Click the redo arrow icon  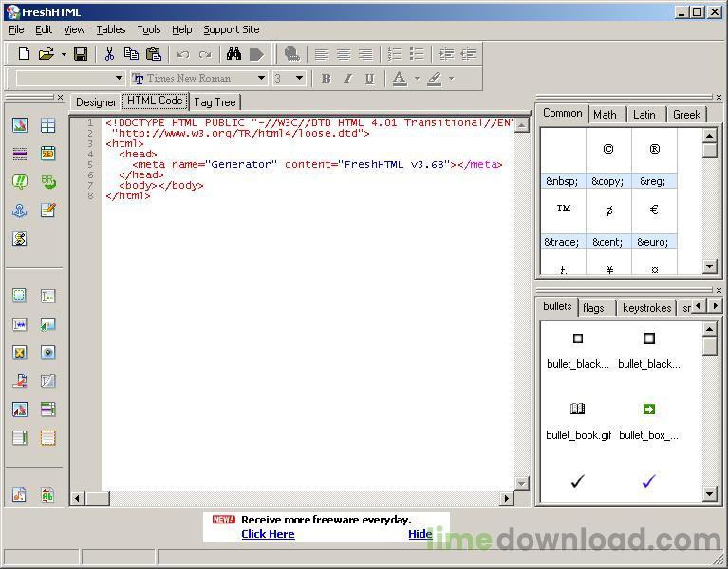205,55
